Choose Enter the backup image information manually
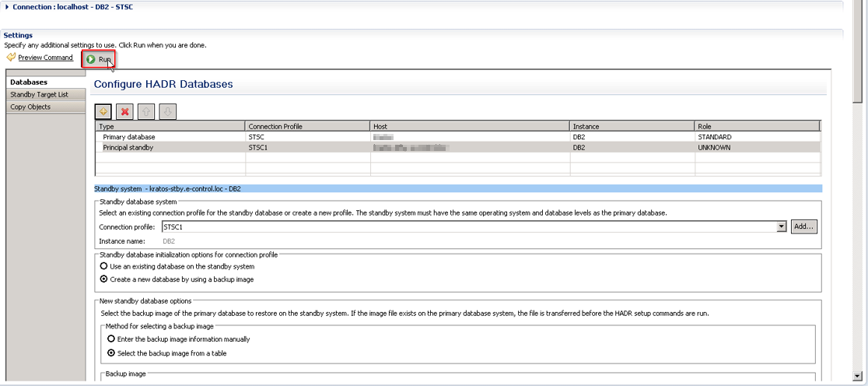The height and width of the screenshot is (386, 868). [x=111, y=339]
